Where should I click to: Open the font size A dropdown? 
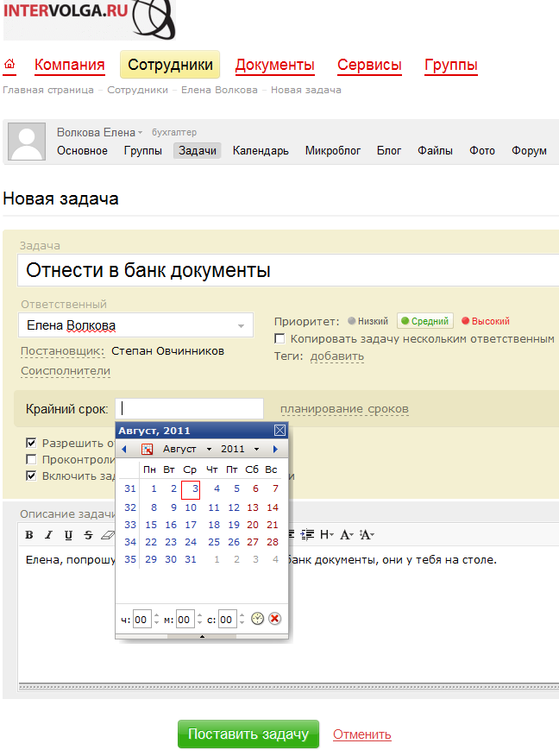(x=367, y=534)
